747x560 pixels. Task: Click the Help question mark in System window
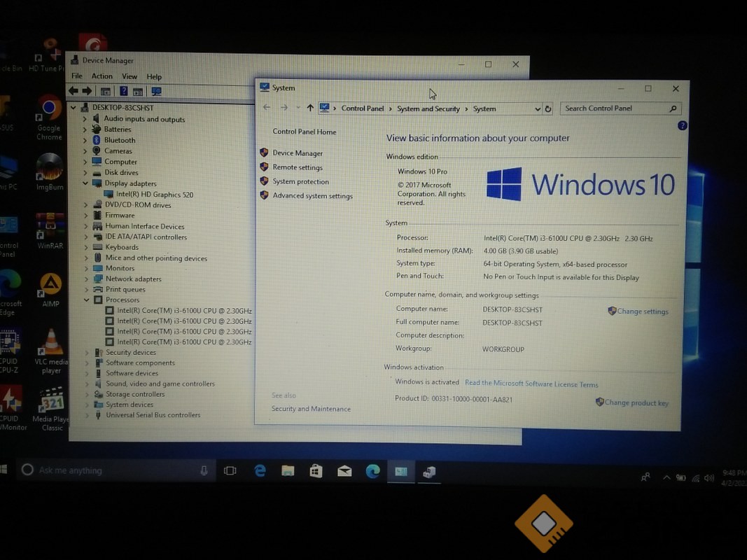[x=682, y=126]
